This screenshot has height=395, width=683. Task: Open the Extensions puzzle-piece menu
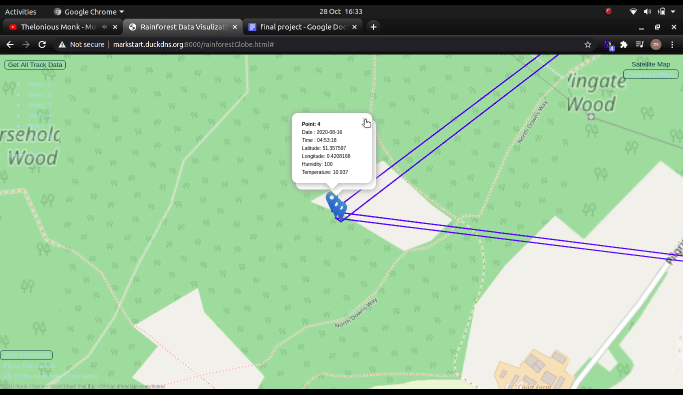click(624, 44)
